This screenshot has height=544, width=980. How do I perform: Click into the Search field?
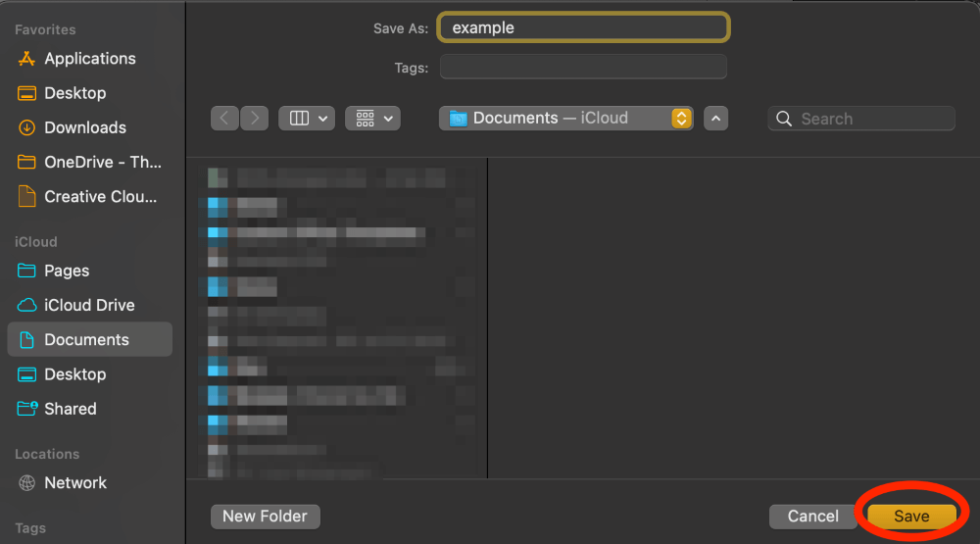tap(861, 119)
